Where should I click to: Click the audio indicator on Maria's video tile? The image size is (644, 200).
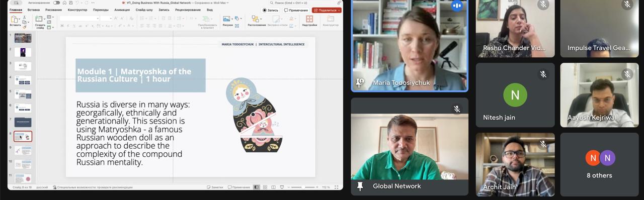point(457,6)
